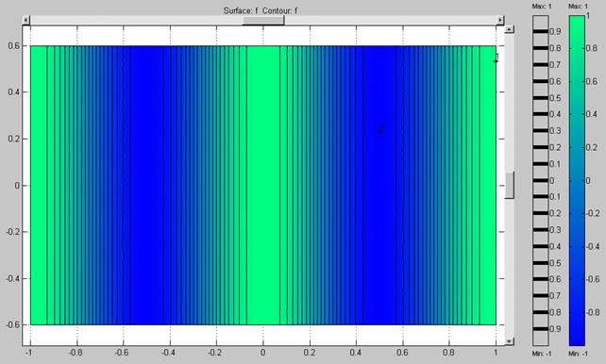The image size is (606, 364).
Task: Click the green strip at the plot's left edge
Action: [x=39, y=185]
